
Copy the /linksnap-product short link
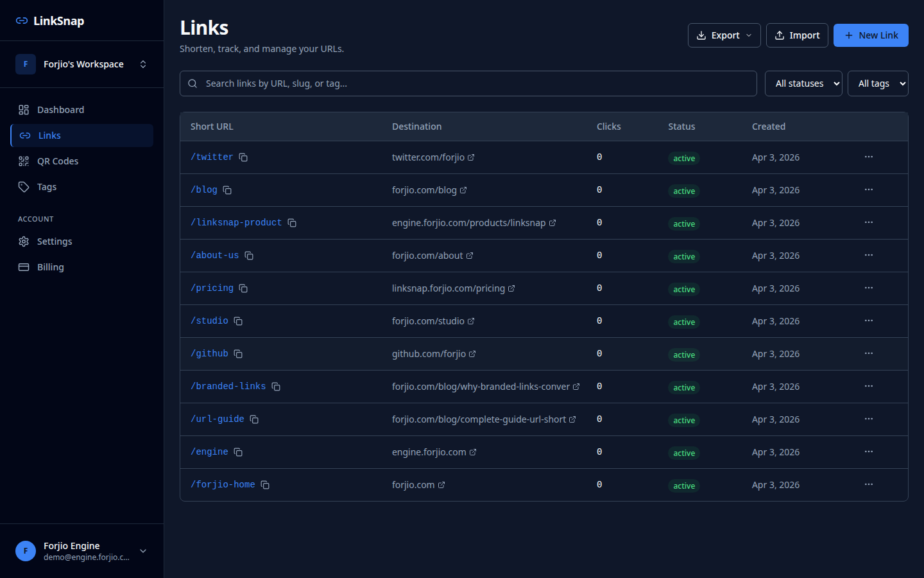click(292, 222)
